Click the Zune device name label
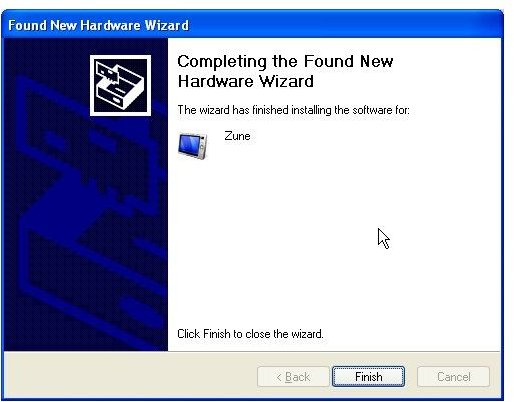 pyautogui.click(x=237, y=136)
